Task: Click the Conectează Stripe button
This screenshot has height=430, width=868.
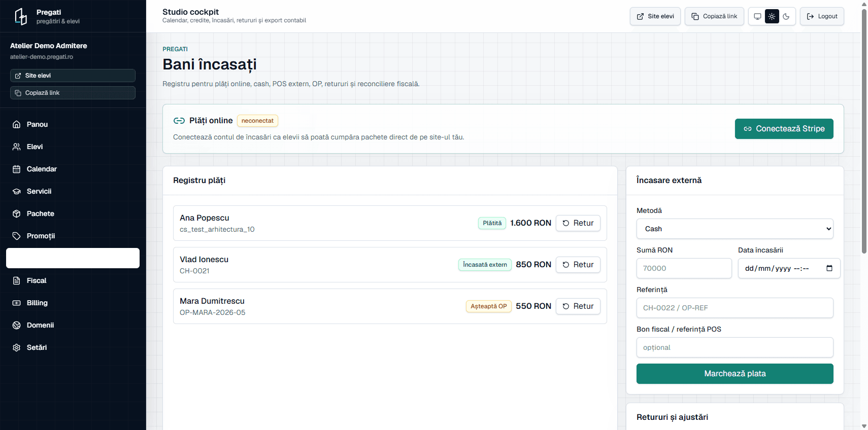Action: click(x=784, y=129)
